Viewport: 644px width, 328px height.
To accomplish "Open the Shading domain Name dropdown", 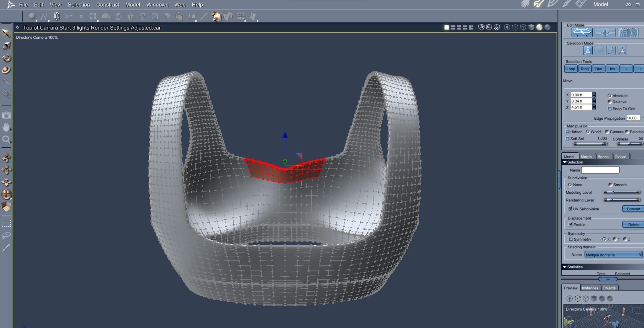I will tap(613, 255).
